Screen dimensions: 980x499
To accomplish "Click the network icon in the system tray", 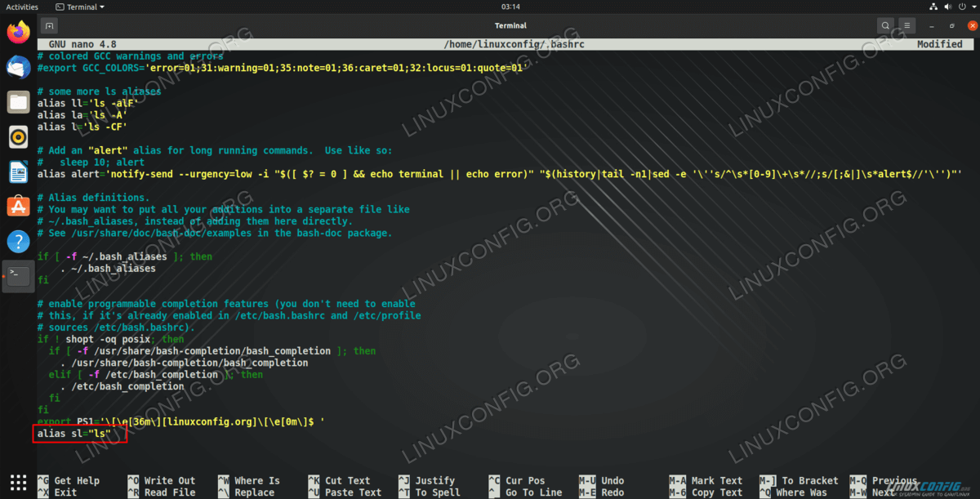I will click(933, 7).
